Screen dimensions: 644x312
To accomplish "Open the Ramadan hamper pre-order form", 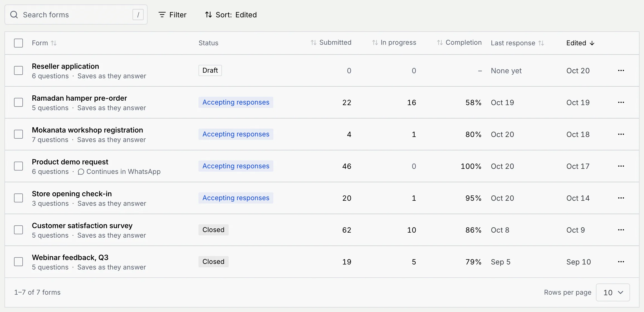I will click(79, 98).
